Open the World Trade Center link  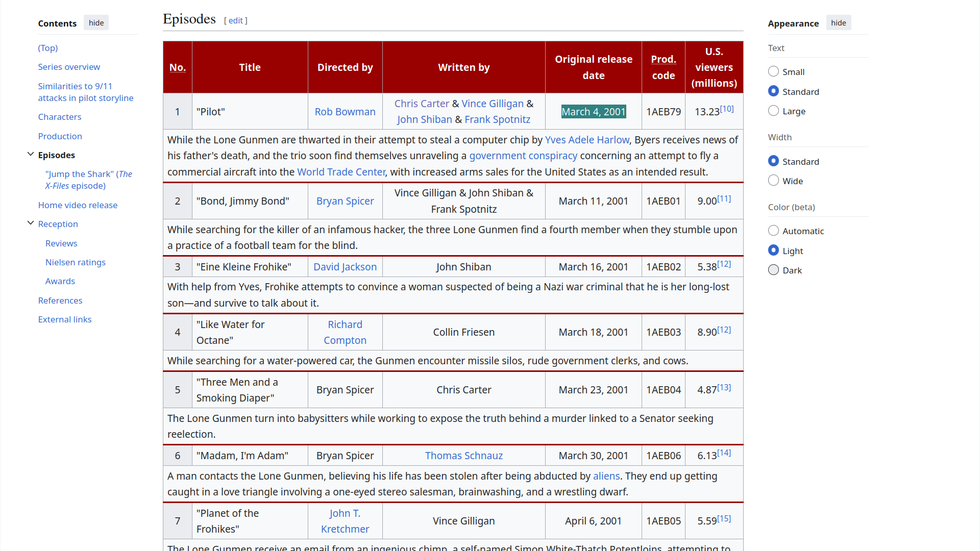(341, 172)
